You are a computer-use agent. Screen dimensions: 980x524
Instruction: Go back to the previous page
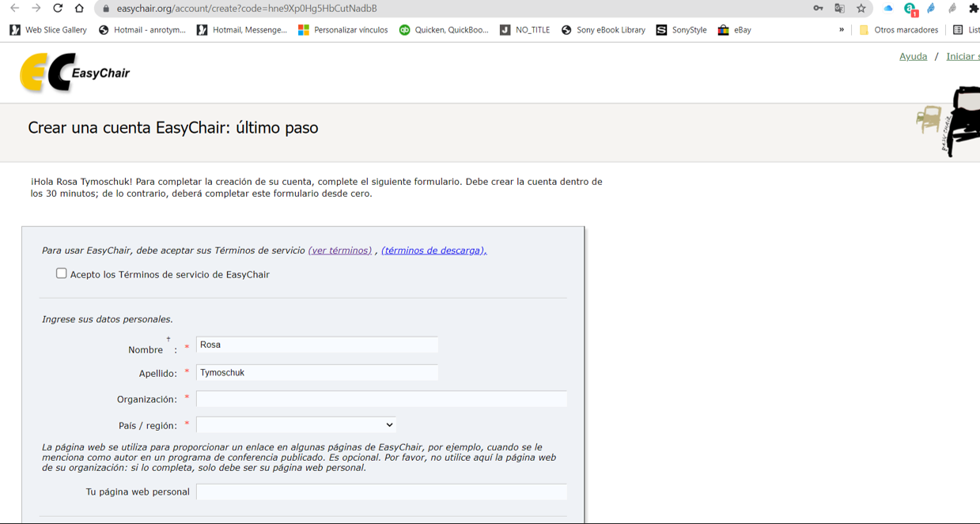click(14, 8)
